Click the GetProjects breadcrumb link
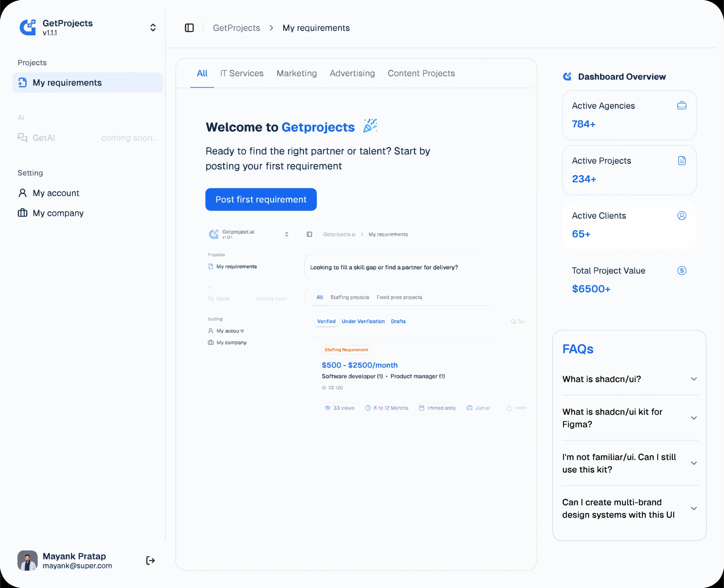The height and width of the screenshot is (588, 724). 236,28
